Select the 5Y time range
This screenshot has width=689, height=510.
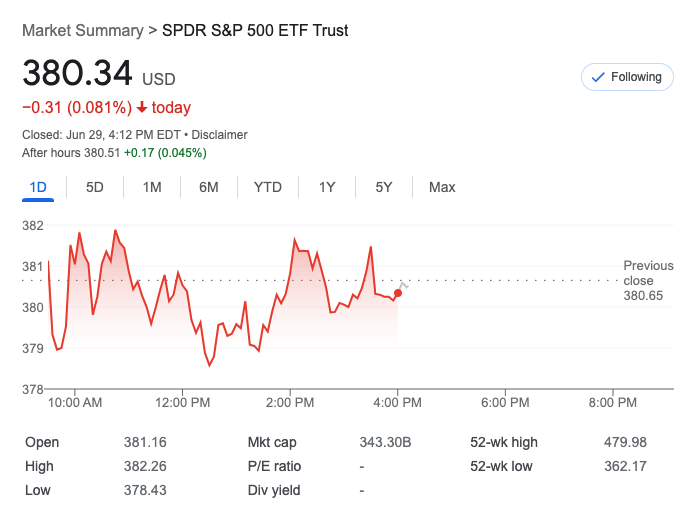point(384,187)
